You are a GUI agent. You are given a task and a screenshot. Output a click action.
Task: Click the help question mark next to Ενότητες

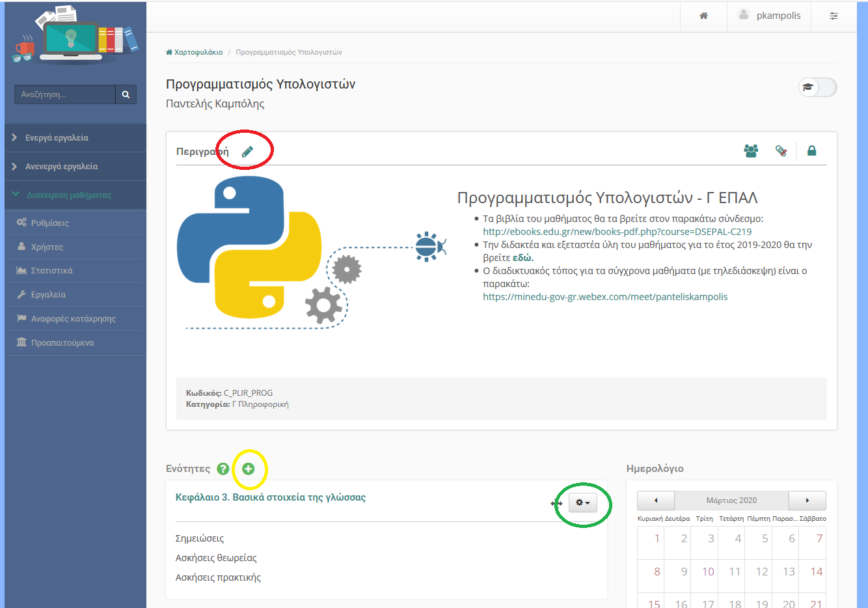click(223, 469)
